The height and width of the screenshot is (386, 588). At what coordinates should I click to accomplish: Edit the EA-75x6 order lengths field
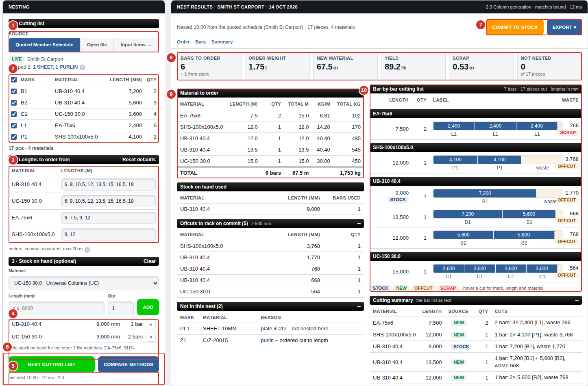[108, 218]
